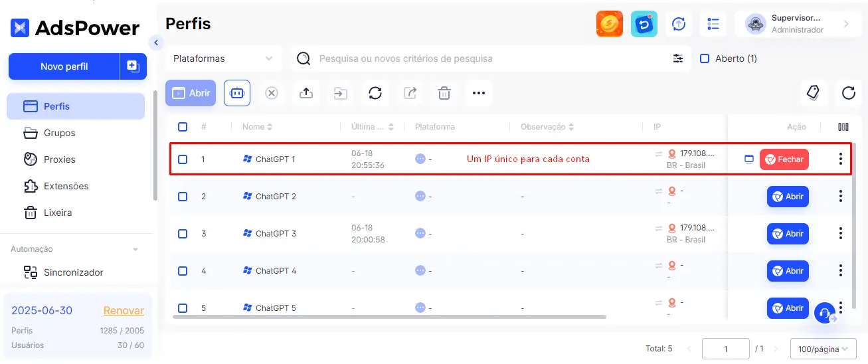Check the ChatGPT 1 row checkbox
Viewport: 868px width, 364px height.
pos(183,159)
